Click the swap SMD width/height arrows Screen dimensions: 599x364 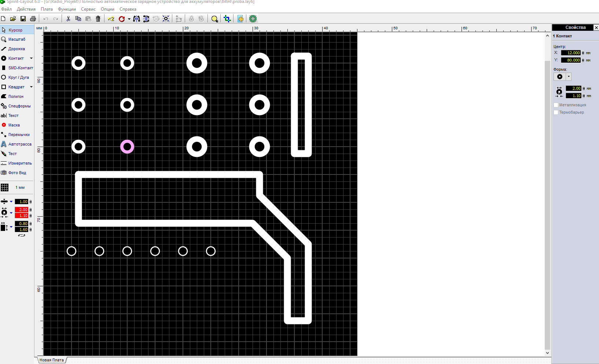(x=22, y=235)
